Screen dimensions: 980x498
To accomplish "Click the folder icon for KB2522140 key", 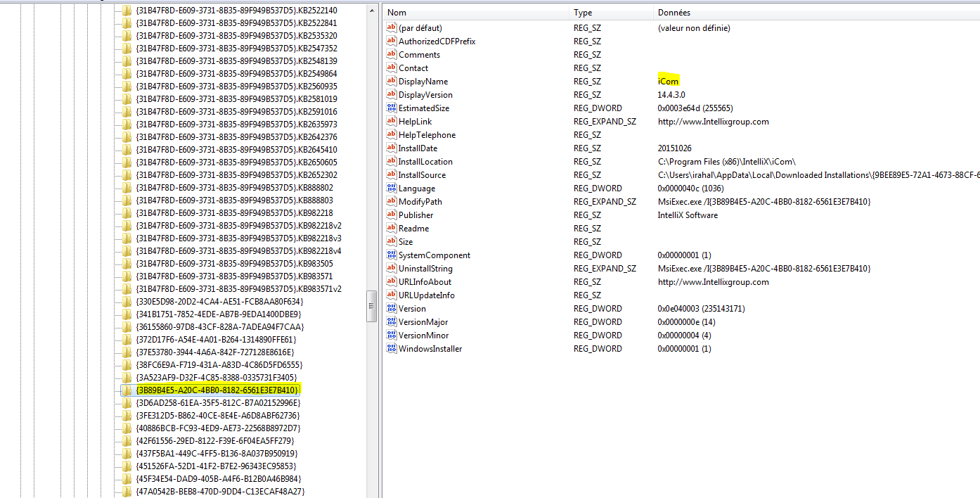I will click(127, 11).
